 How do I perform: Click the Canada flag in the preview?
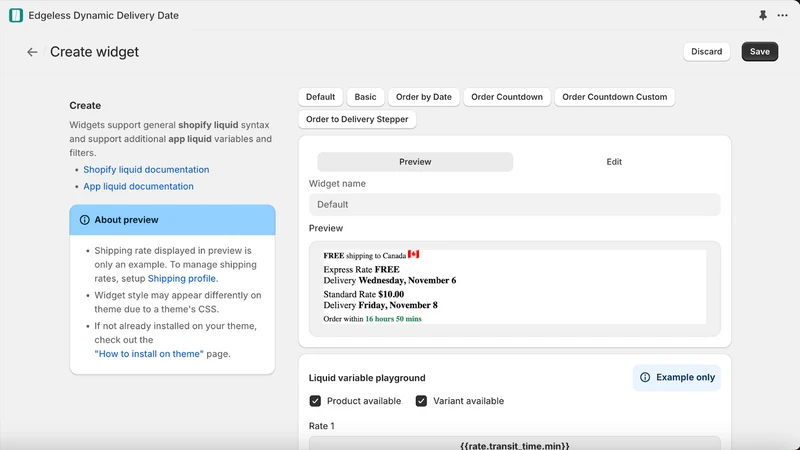tap(413, 254)
